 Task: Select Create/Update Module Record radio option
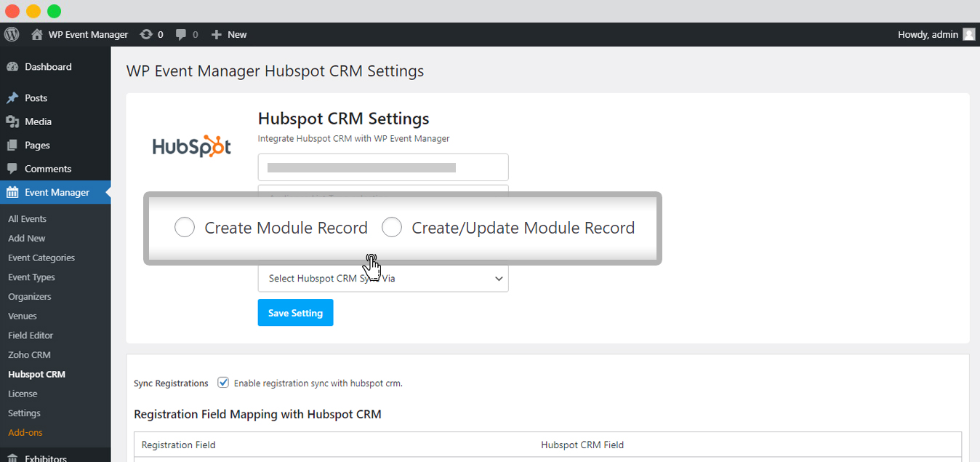(x=392, y=228)
